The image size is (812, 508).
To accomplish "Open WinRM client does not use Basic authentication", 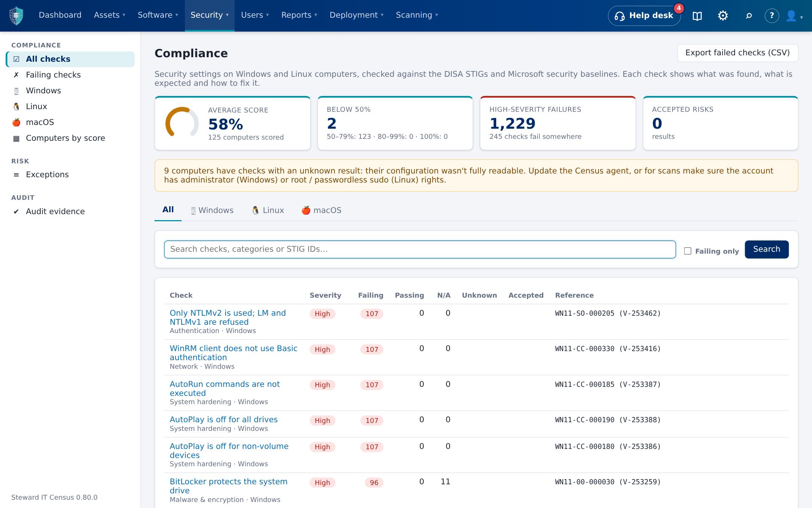I will [233, 353].
